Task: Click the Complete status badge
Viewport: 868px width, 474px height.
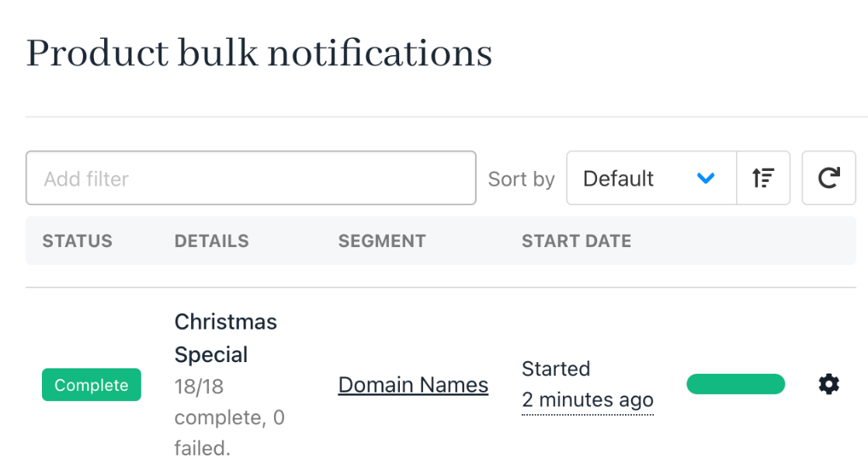Action: [x=92, y=385]
